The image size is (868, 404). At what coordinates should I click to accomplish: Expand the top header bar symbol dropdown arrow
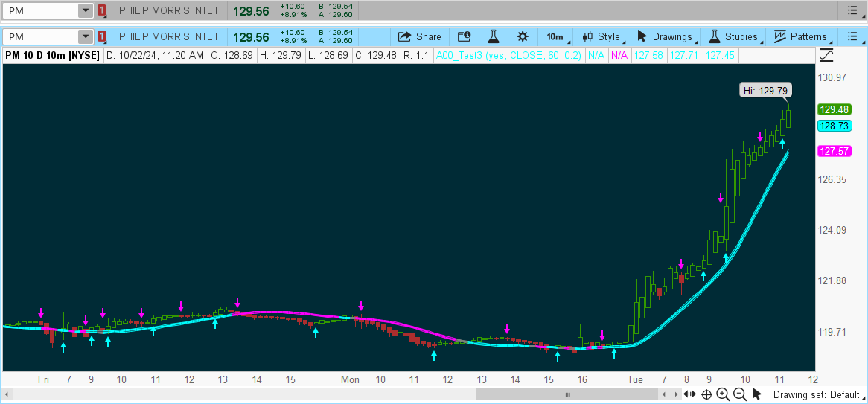pyautogui.click(x=86, y=10)
